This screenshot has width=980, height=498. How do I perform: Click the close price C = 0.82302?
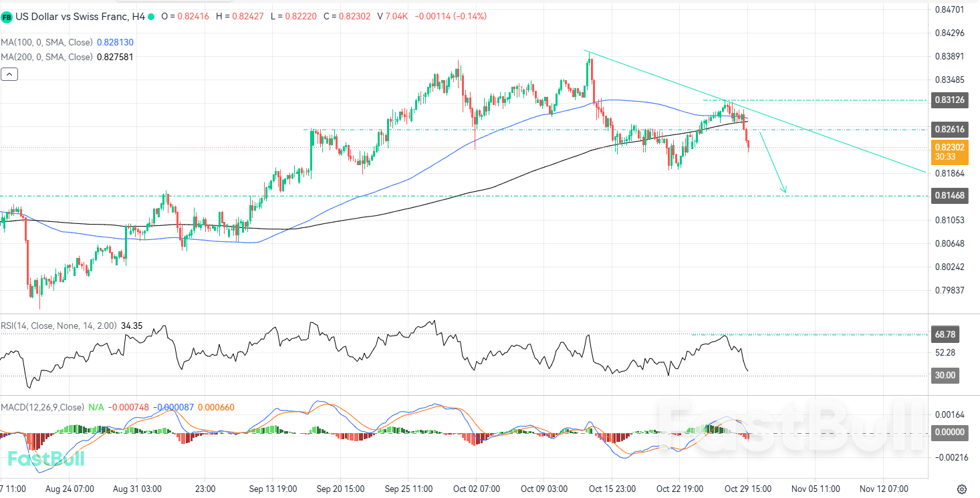pyautogui.click(x=346, y=16)
